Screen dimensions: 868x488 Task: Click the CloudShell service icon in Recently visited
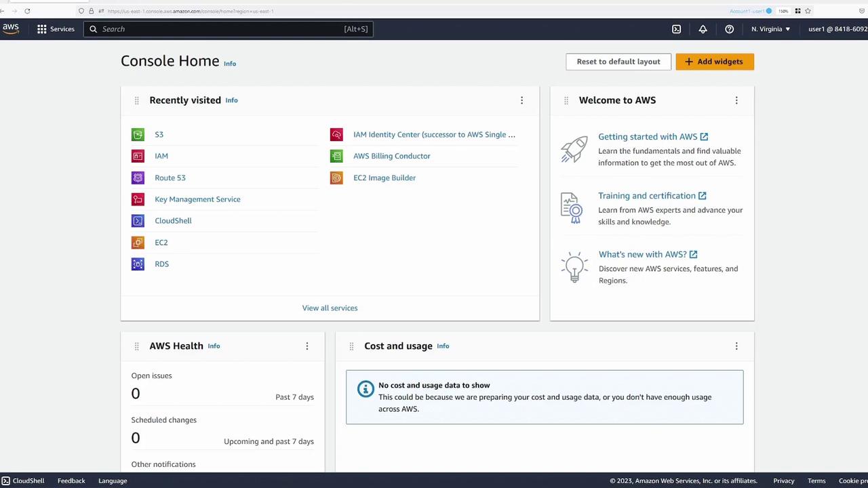click(138, 221)
